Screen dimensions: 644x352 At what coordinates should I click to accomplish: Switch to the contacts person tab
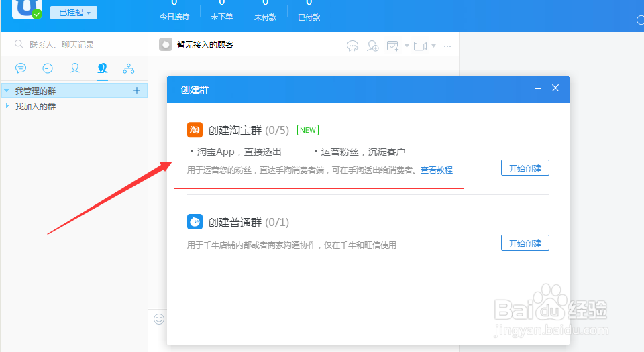pyautogui.click(x=74, y=68)
